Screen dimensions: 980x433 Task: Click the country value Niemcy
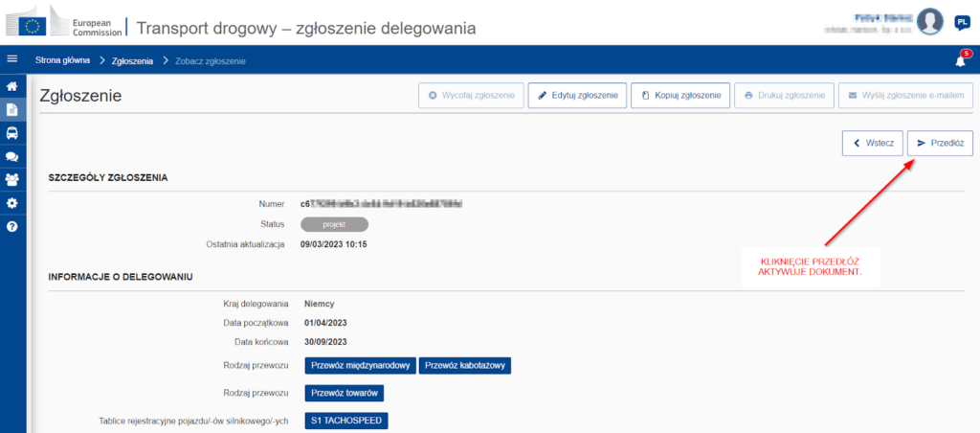click(x=320, y=304)
